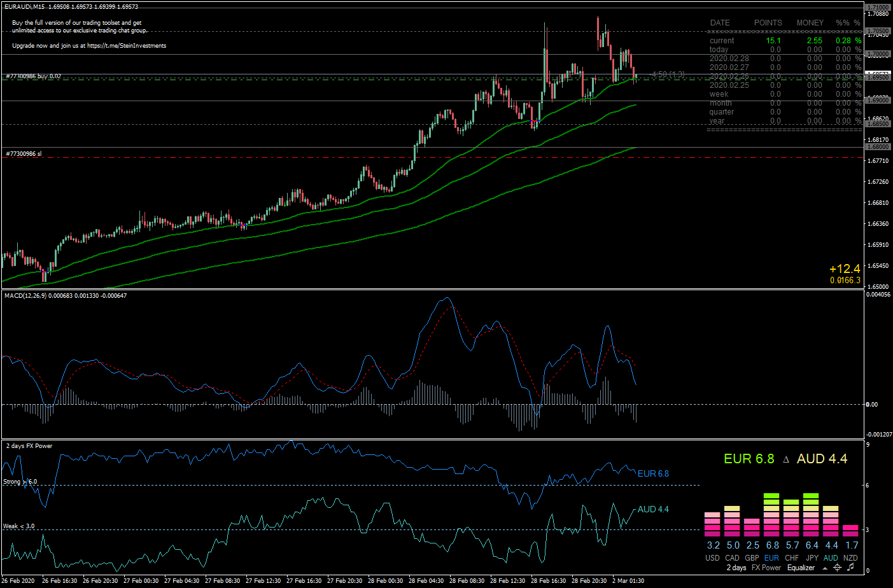Select the AUD currency label

point(831,558)
